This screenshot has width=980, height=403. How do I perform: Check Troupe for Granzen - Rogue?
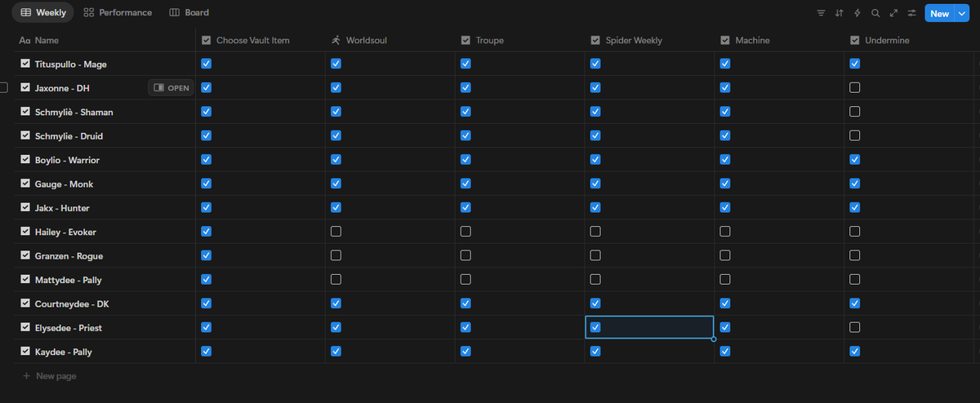point(465,255)
